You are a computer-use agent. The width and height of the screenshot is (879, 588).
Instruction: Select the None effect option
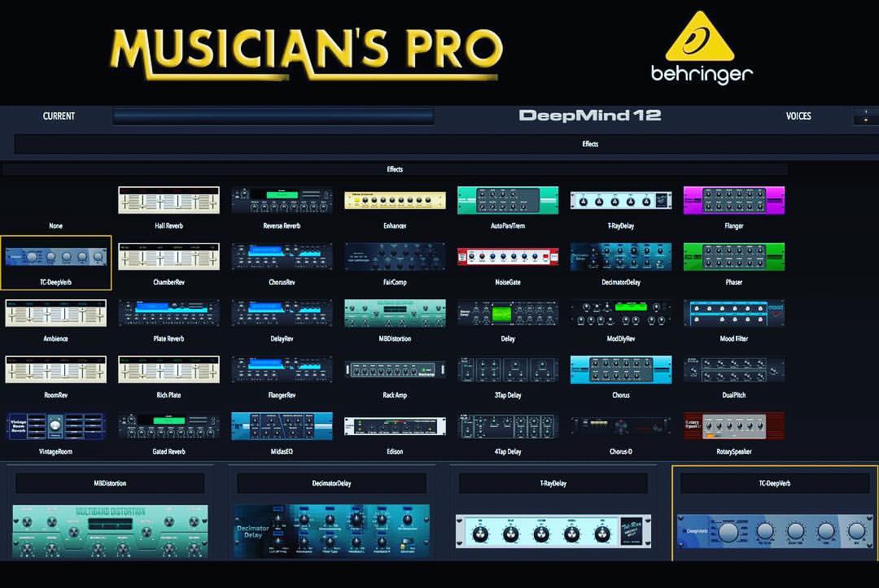[55, 225]
